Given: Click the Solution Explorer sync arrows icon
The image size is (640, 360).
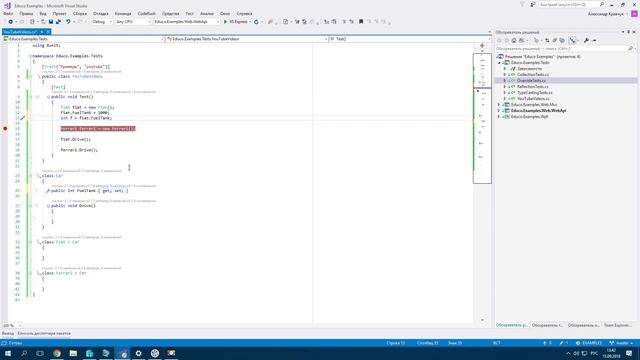Looking at the screenshot, I should (x=547, y=40).
